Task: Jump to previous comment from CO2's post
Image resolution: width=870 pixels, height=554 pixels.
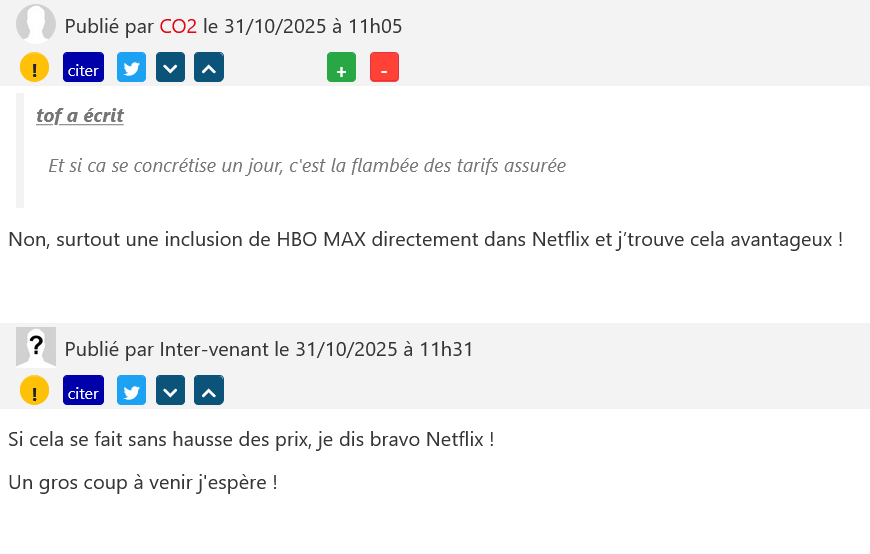Action: [208, 68]
